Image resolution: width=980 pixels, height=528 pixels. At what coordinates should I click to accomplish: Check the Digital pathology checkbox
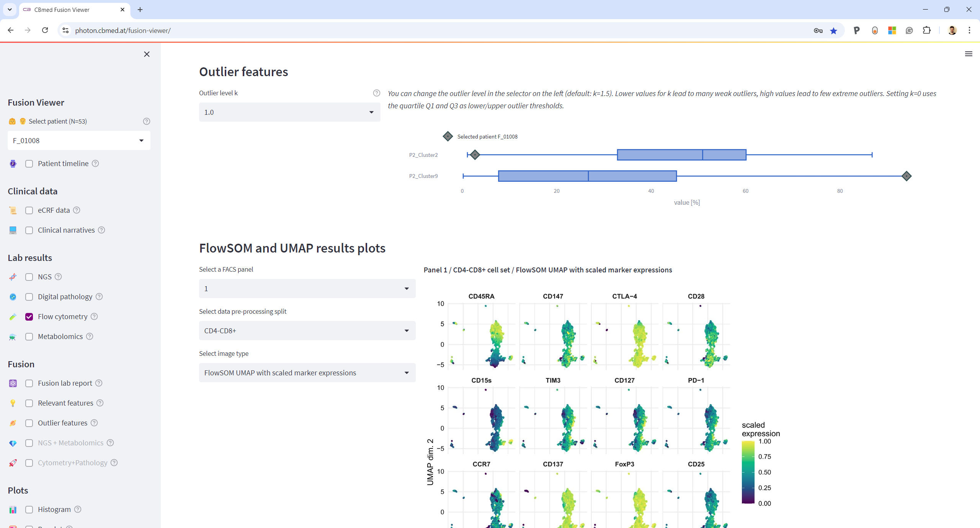tap(29, 297)
